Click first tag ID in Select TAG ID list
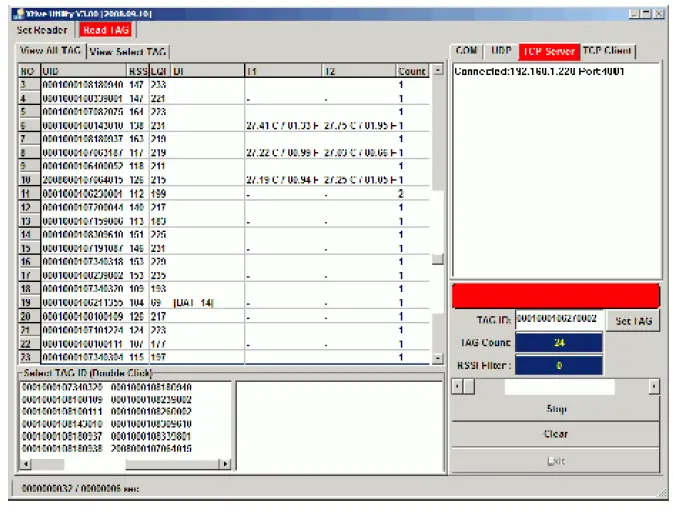674x510 pixels. click(62, 387)
